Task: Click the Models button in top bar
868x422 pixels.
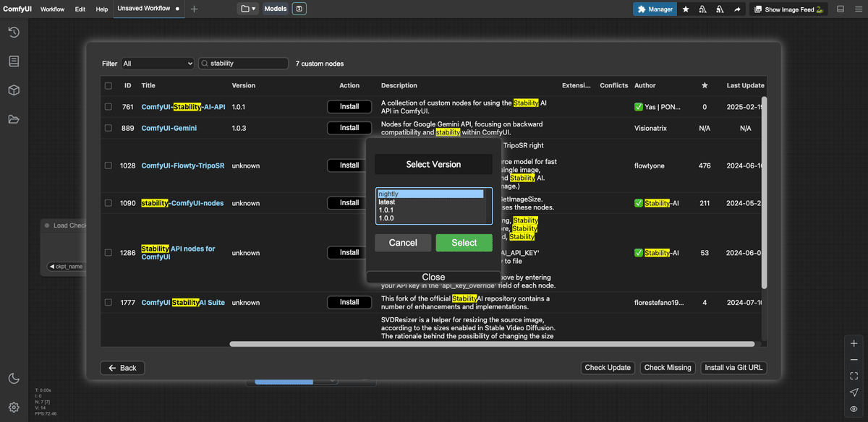Action: pos(276,9)
